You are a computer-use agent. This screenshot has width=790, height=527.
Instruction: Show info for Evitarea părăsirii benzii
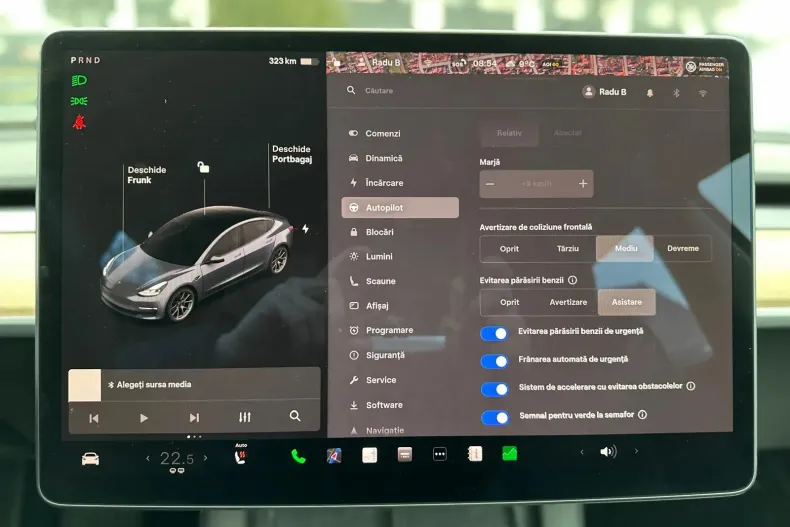(572, 280)
